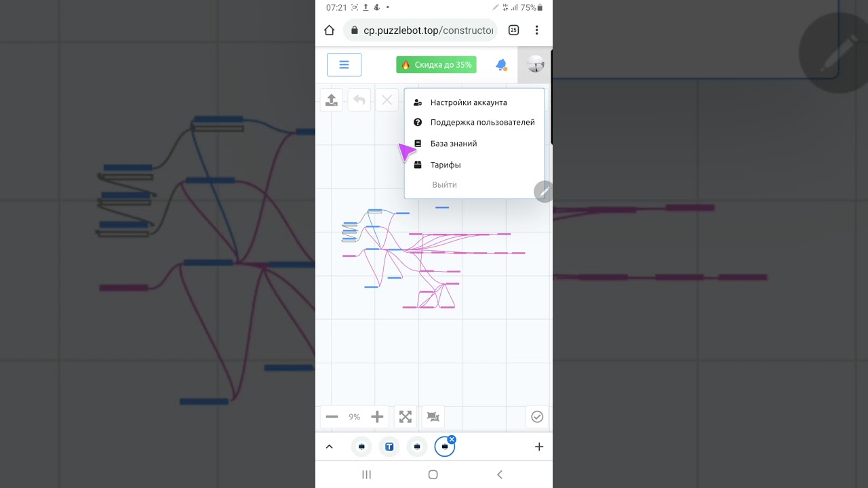Fit the scheme to screen with the arrows icon
The image size is (868, 488).
pyautogui.click(x=406, y=417)
